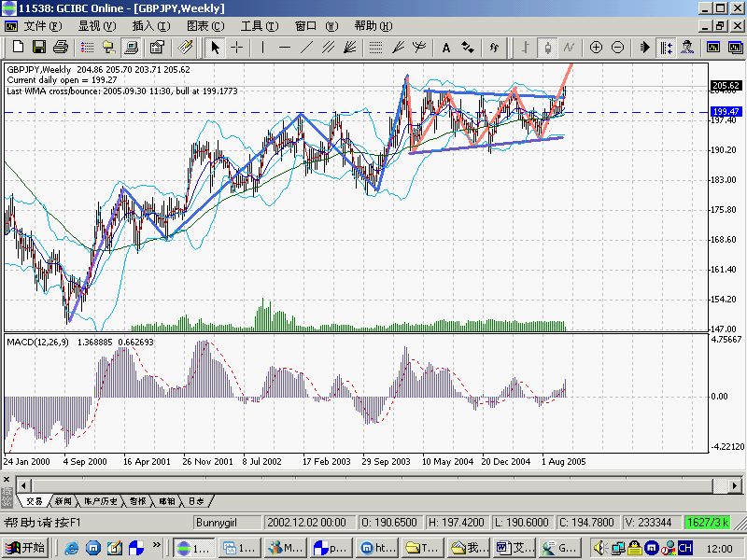Screen dimensions: 747x560
Task: Select the Horizontal Line drawing tool
Action: point(285,48)
